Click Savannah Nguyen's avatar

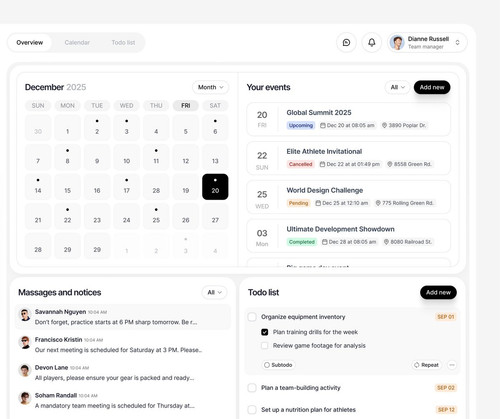point(25,315)
